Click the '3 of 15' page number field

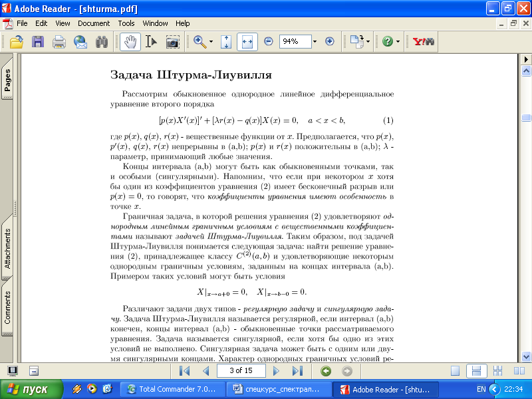pos(241,370)
